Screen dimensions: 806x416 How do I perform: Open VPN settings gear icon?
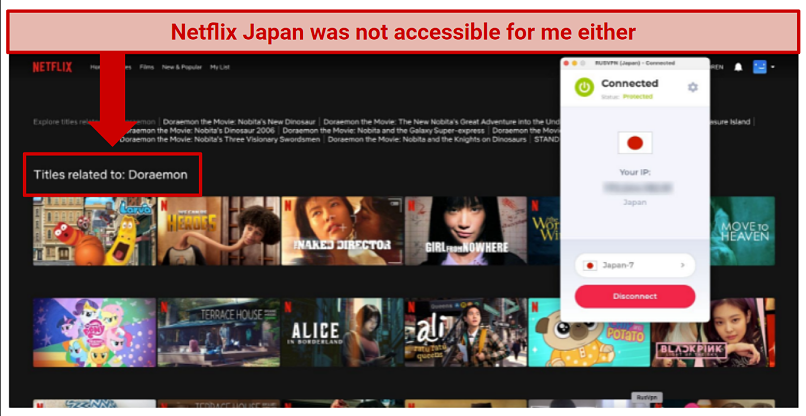pos(693,87)
